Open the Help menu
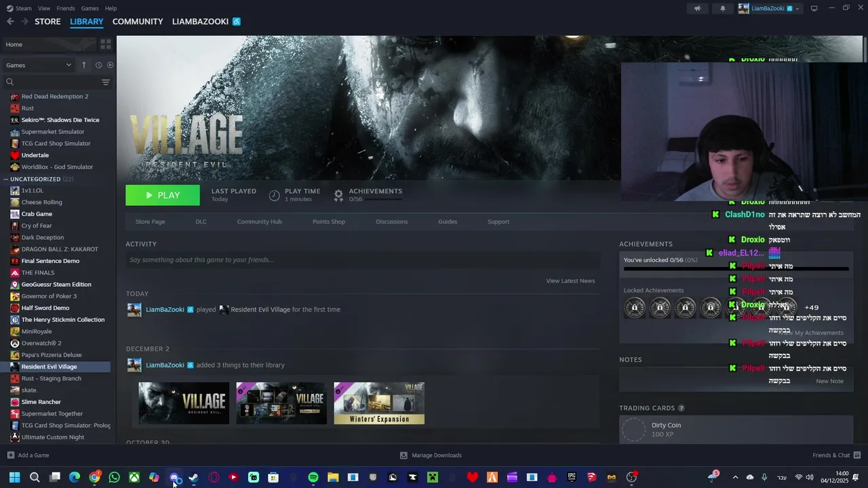This screenshot has height=488, width=868. [111, 8]
